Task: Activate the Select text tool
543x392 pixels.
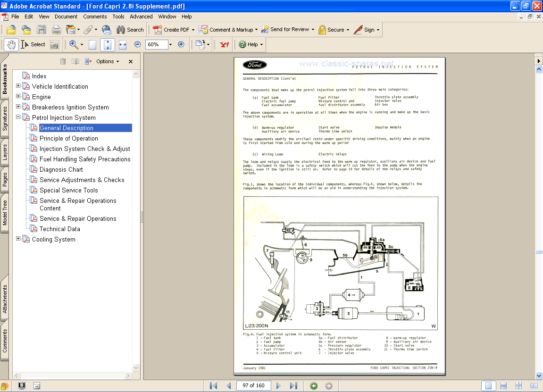Action: point(33,44)
